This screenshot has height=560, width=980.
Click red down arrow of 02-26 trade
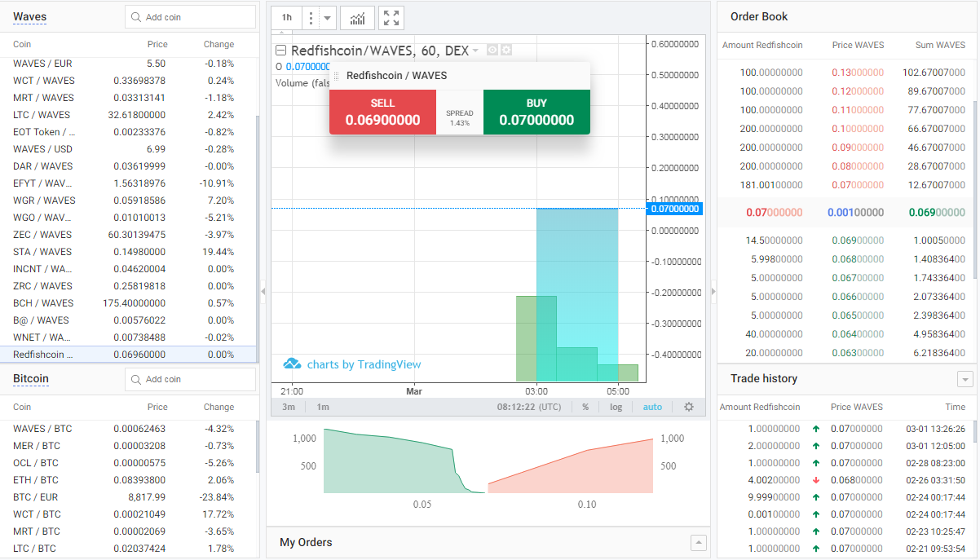(x=816, y=480)
